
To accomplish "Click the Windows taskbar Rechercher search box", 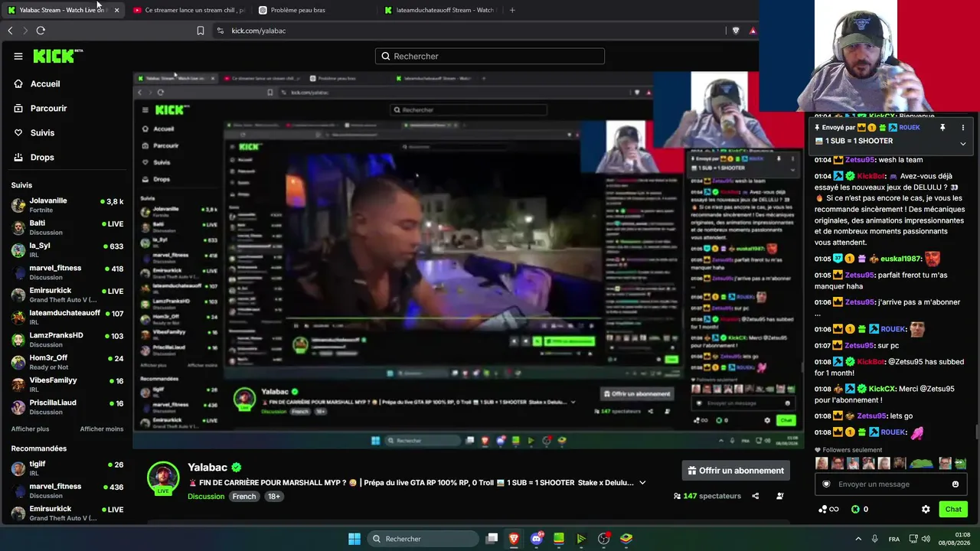I will [x=422, y=539].
